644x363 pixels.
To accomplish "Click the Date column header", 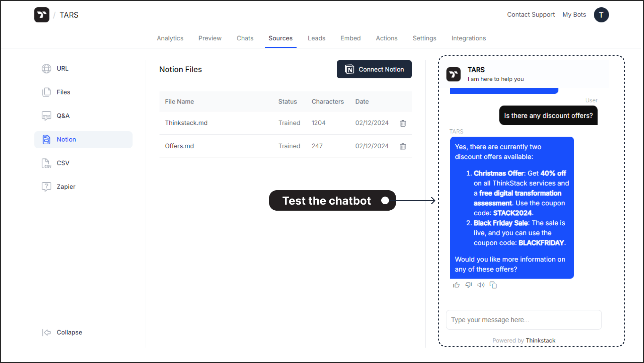I will (x=362, y=101).
